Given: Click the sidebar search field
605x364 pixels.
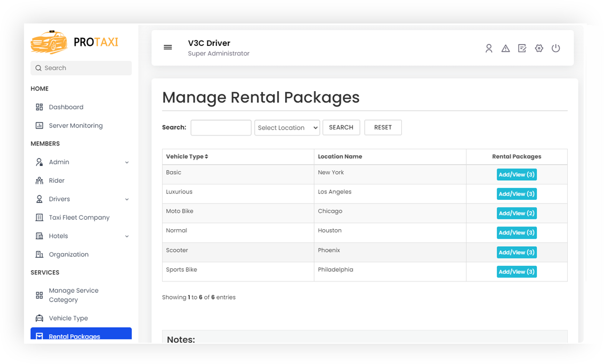Looking at the screenshot, I should 80,68.
